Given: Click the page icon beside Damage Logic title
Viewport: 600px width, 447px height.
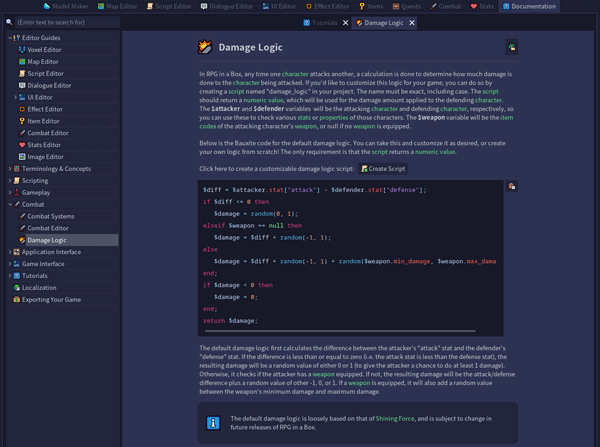Looking at the screenshot, I should 512,47.
